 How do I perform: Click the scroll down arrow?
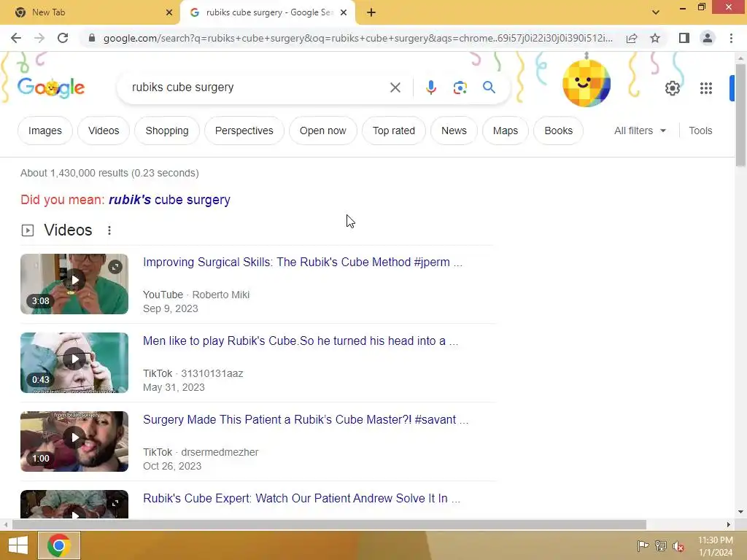740,512
